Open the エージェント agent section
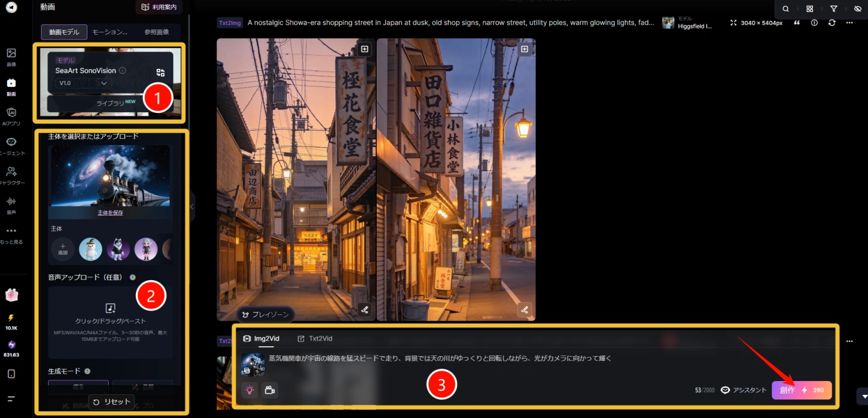The height and width of the screenshot is (418, 868). 11,146
